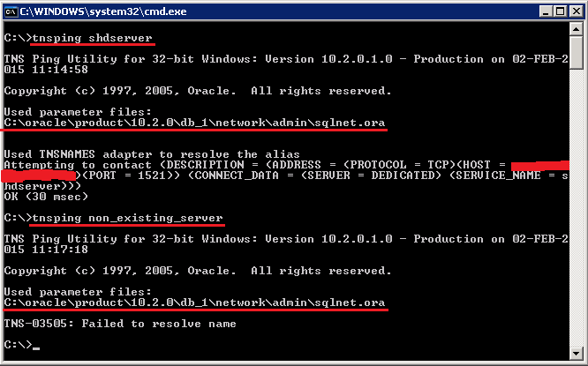Close the cmd.exe window

(x=577, y=11)
